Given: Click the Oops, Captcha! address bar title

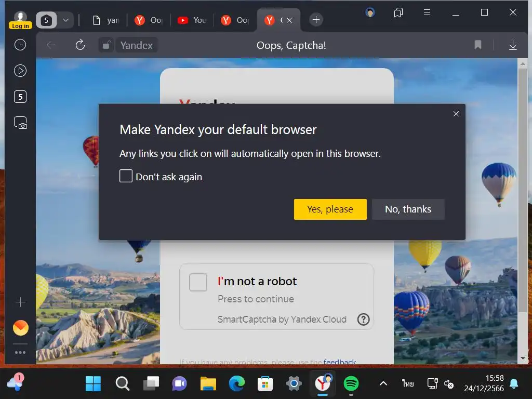Looking at the screenshot, I should click(291, 45).
